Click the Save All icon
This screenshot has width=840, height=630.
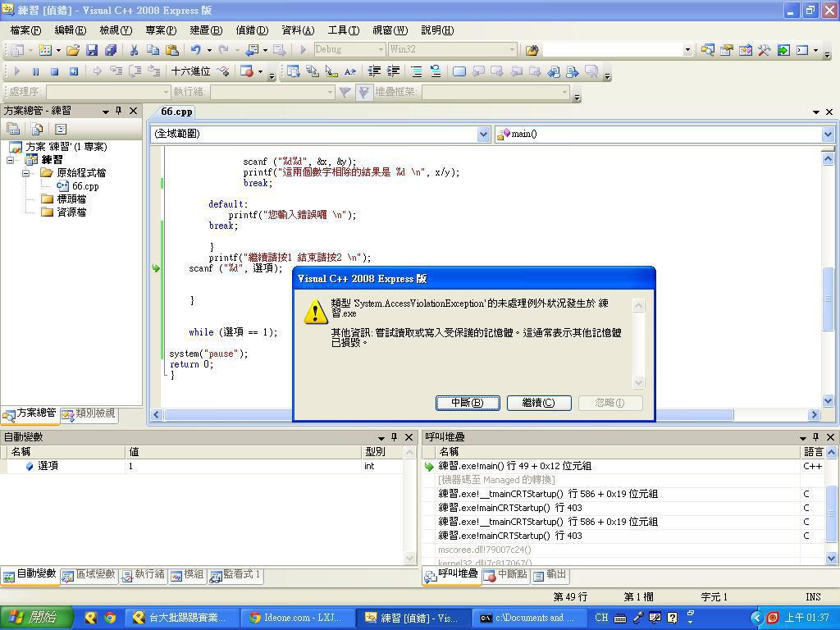(x=111, y=50)
